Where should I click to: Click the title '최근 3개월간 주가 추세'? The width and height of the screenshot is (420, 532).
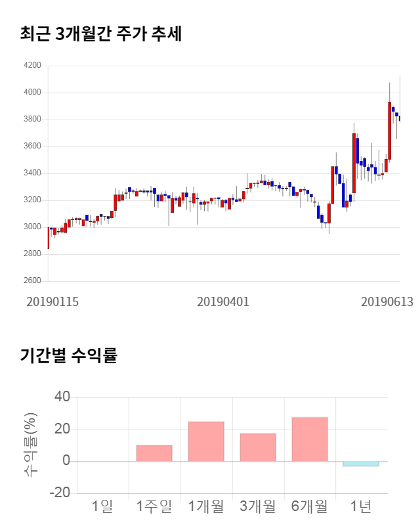[x=101, y=33]
